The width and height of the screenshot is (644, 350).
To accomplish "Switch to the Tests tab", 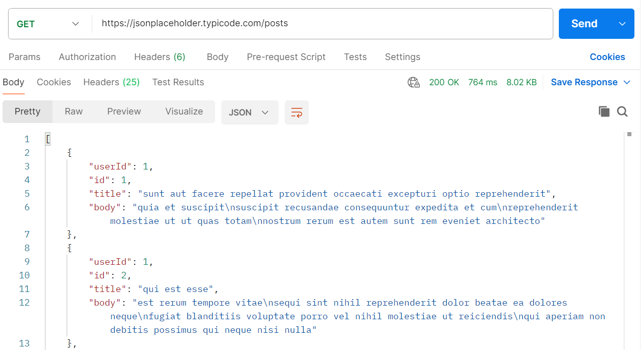I will click(355, 57).
